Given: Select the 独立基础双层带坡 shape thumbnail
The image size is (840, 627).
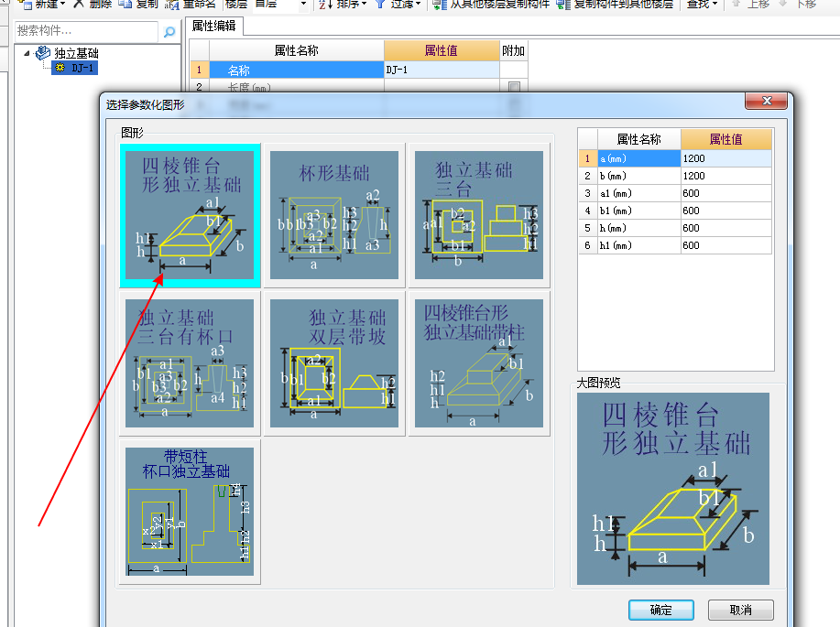Looking at the screenshot, I should [334, 363].
